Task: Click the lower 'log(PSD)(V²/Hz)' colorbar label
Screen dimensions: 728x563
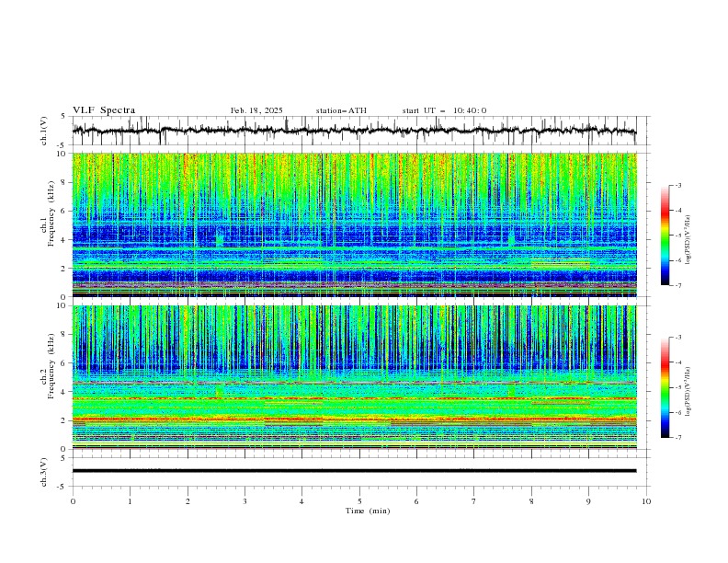Action: pos(688,392)
